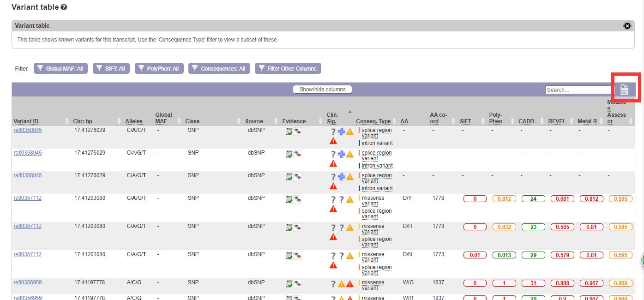Click orange warning triangle in D/H row
Viewport: 644px width, 300px height.
point(350,228)
